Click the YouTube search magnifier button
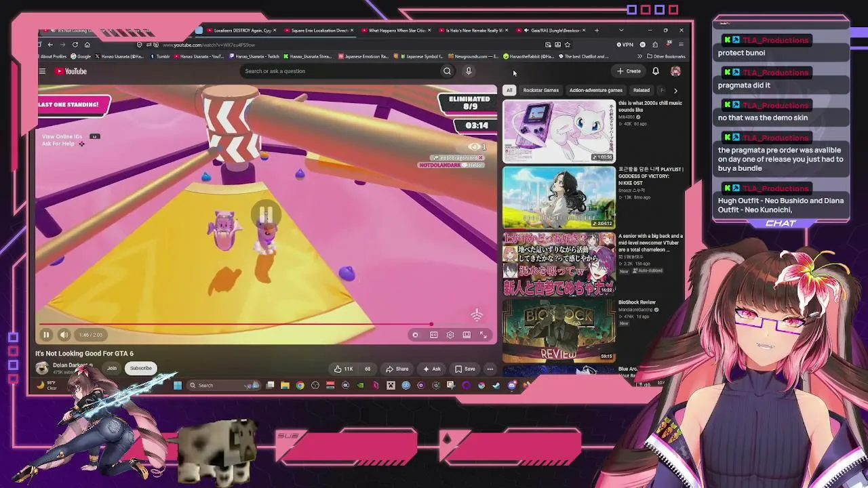 coord(447,71)
